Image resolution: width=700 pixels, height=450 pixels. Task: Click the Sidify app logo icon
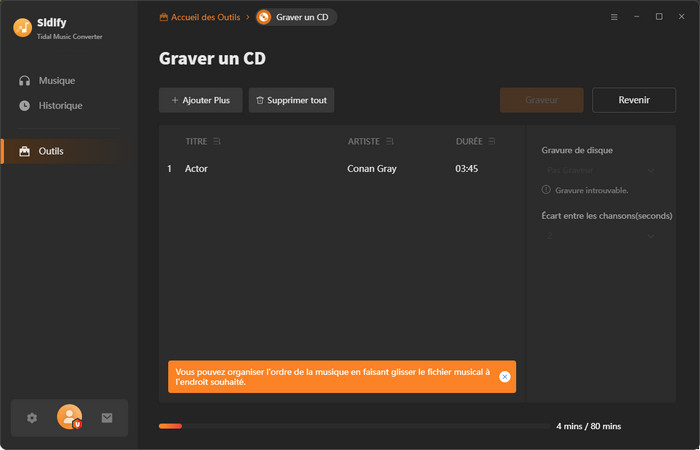23,28
